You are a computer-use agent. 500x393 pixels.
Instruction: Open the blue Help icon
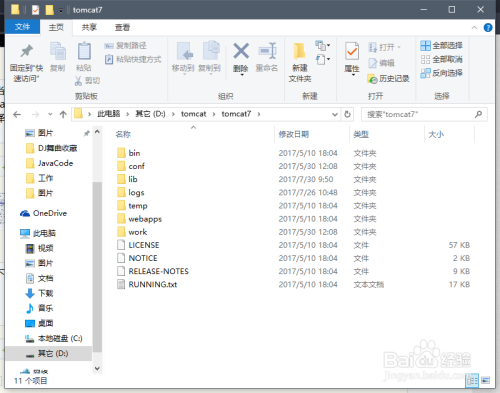pos(488,28)
